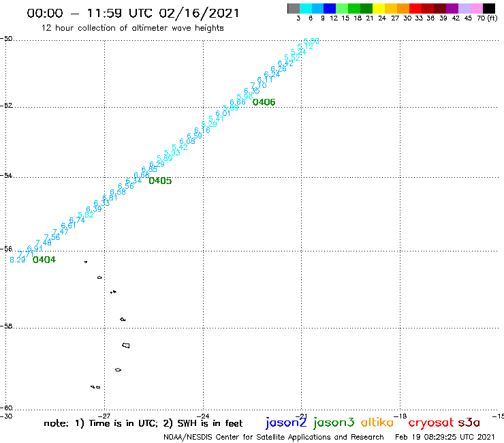Viewport: 504px width, 443px height.
Task: Click the cyan 5.93 wave height reading
Action: click(172, 153)
